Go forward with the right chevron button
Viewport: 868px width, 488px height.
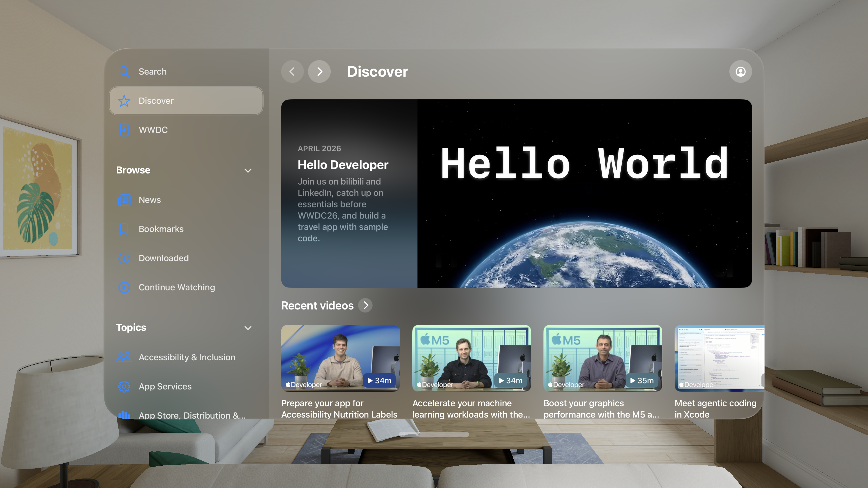click(x=319, y=71)
